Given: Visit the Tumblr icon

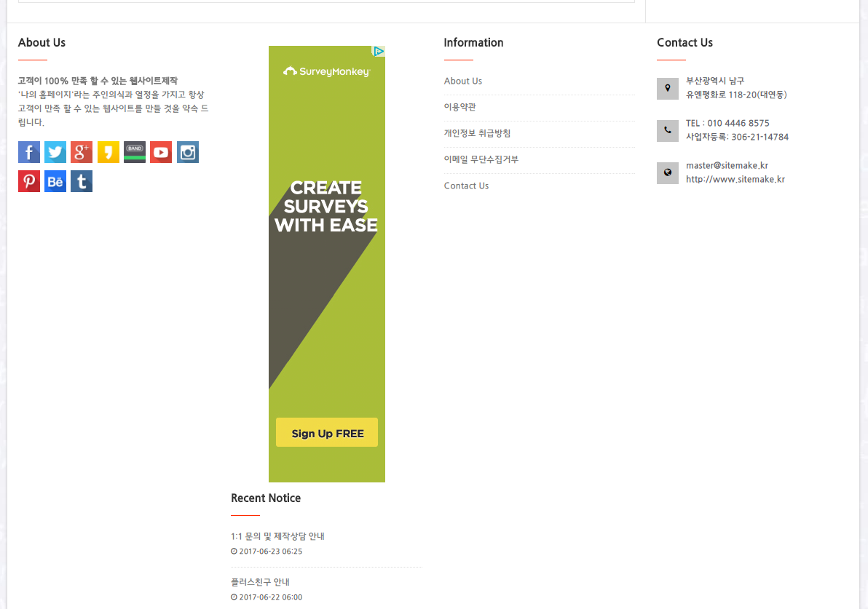Looking at the screenshot, I should [x=82, y=181].
